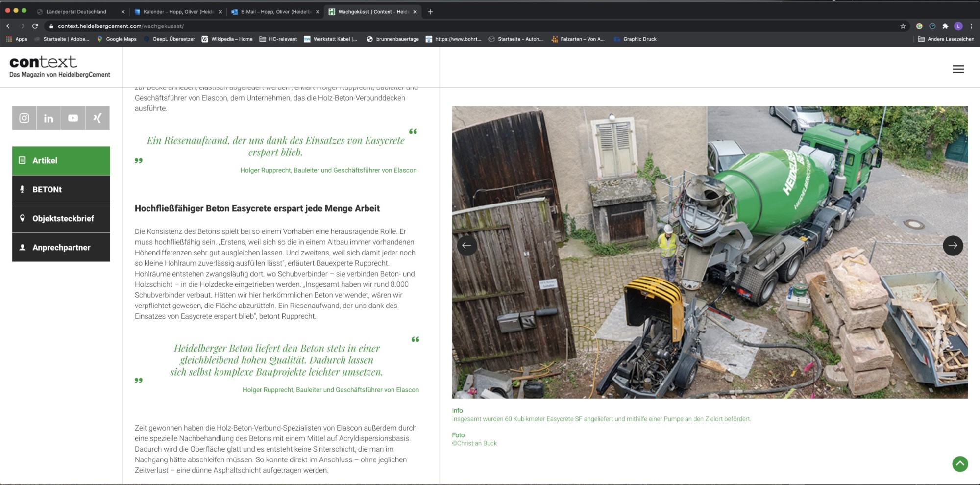Show previous photo in the slideshow
Screen dimensions: 980x485
[466, 245]
